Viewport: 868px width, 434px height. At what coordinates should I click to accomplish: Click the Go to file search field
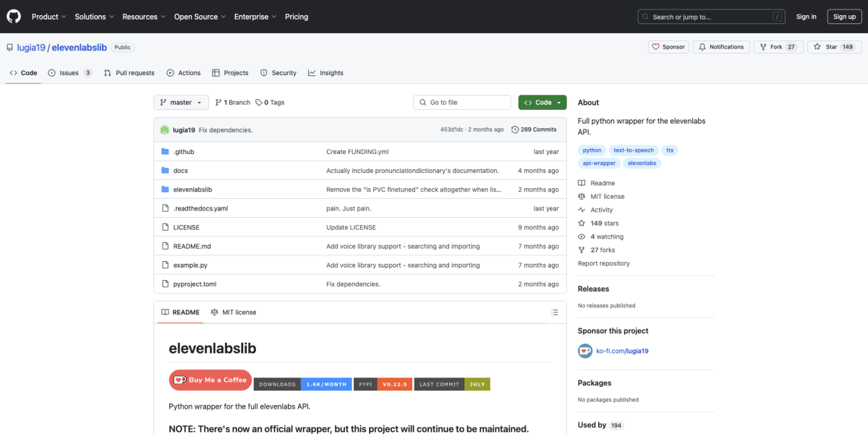pos(463,103)
